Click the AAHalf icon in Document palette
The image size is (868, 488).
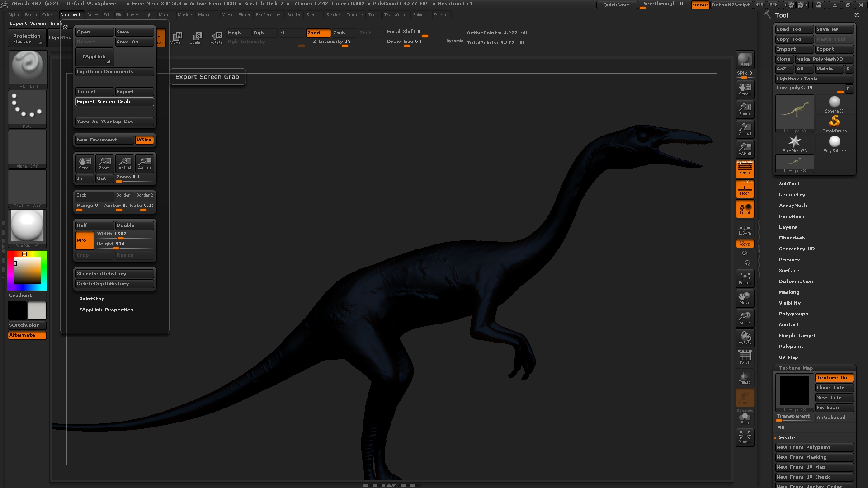pos(145,163)
